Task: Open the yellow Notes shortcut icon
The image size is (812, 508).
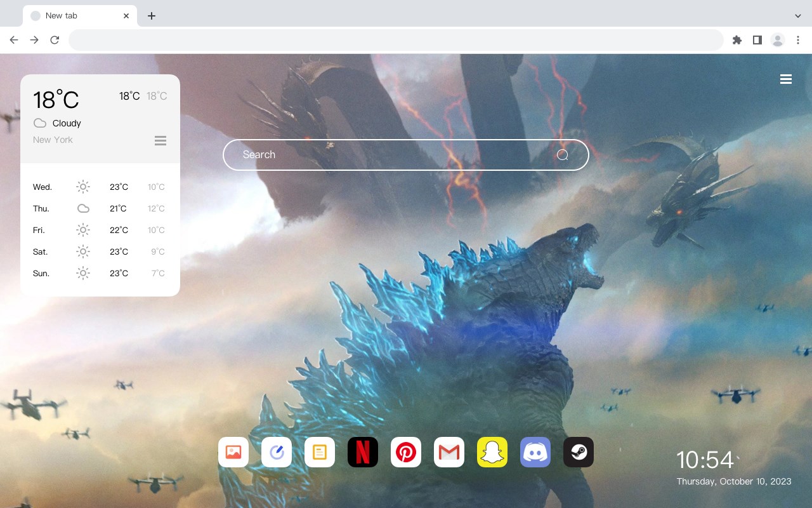Action: pyautogui.click(x=320, y=452)
